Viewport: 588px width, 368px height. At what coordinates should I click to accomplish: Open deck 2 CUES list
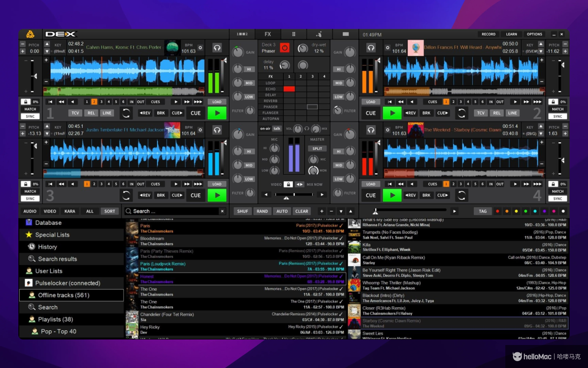coord(433,102)
